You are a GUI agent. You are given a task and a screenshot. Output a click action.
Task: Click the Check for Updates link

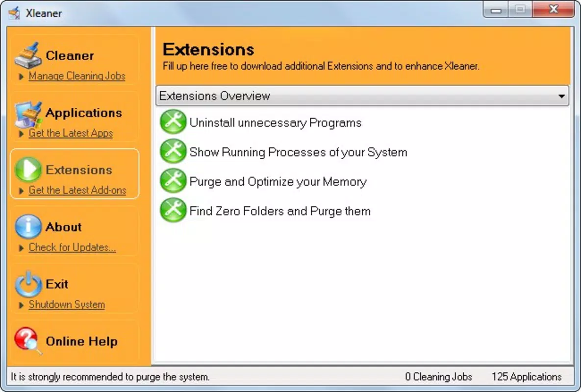(72, 247)
